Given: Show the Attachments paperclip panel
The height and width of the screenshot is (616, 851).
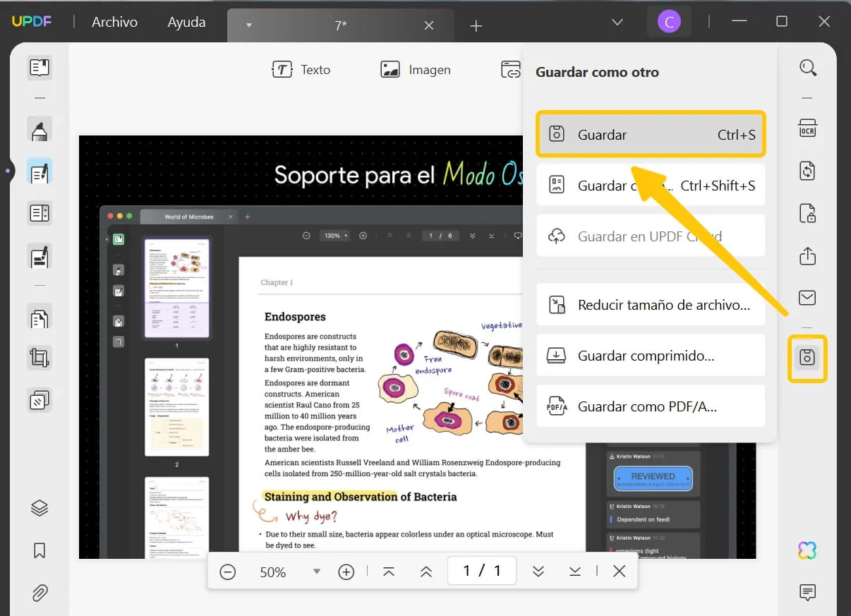Looking at the screenshot, I should tap(40, 593).
